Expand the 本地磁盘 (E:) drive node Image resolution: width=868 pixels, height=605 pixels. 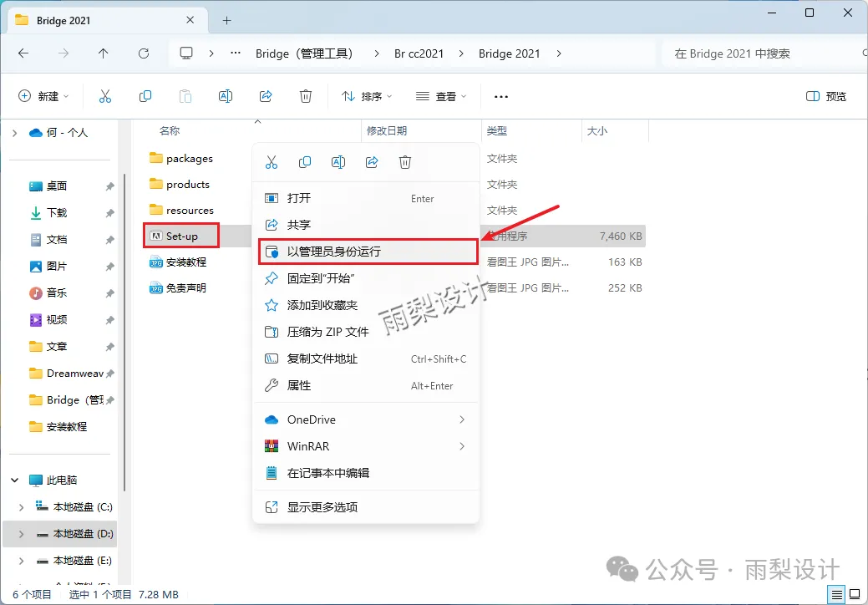[x=21, y=561]
